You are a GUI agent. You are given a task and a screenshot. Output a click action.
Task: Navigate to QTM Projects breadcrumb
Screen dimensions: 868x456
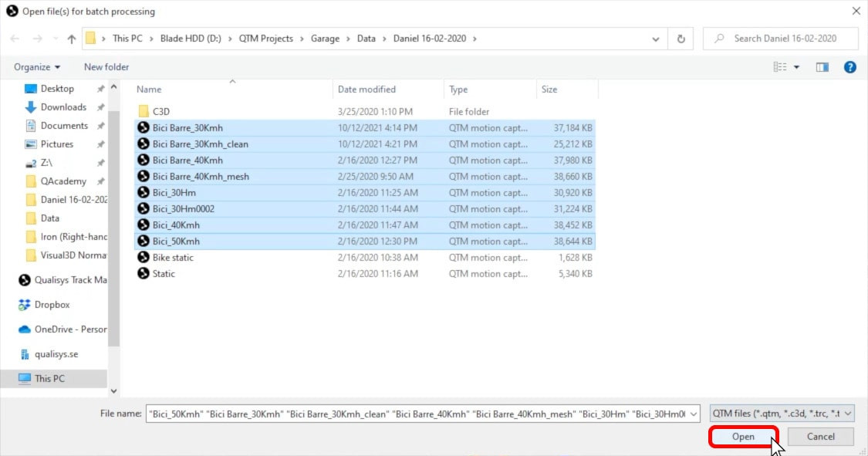[265, 39]
